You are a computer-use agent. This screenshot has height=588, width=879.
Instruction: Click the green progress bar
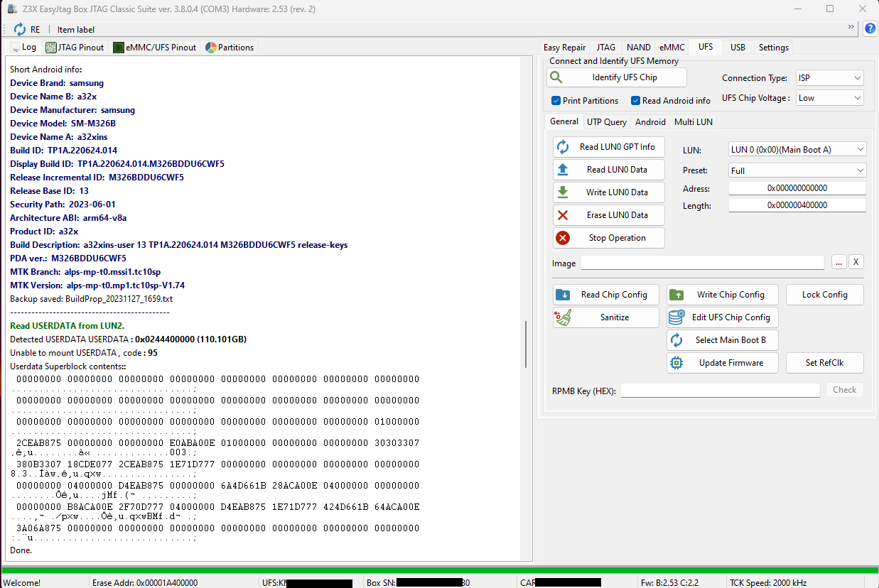click(x=439, y=570)
